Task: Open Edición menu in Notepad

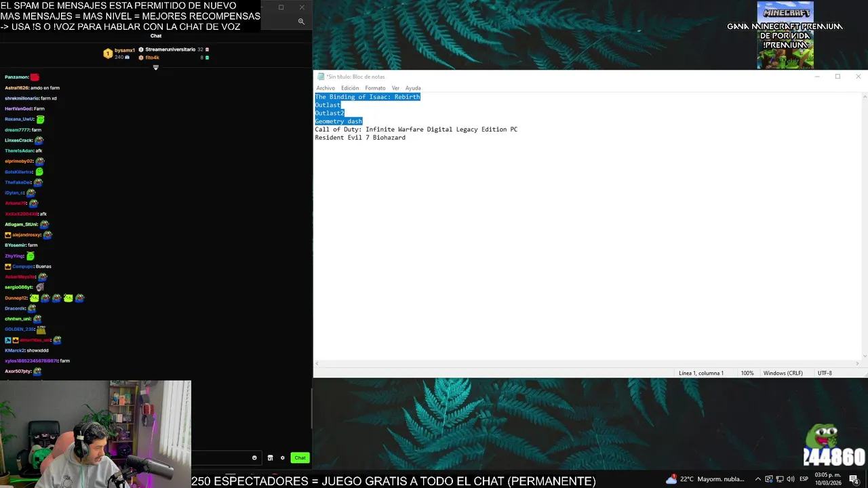Action: coord(350,88)
